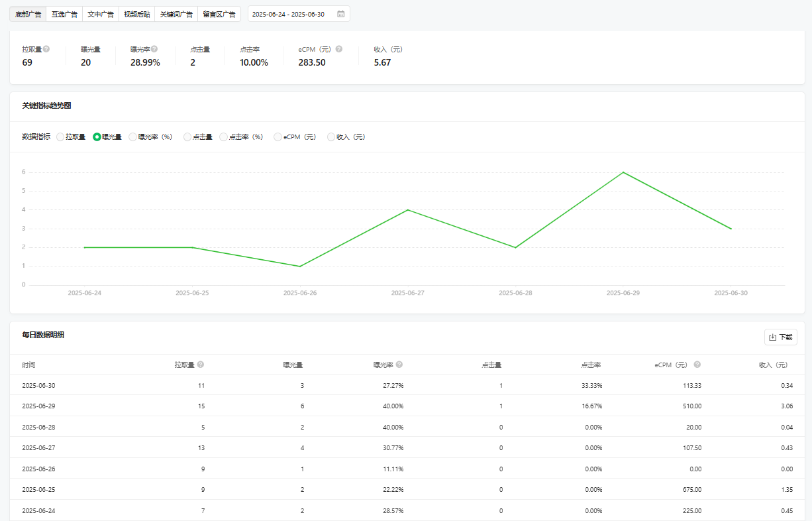Select the 点击量 radio button

tap(187, 137)
